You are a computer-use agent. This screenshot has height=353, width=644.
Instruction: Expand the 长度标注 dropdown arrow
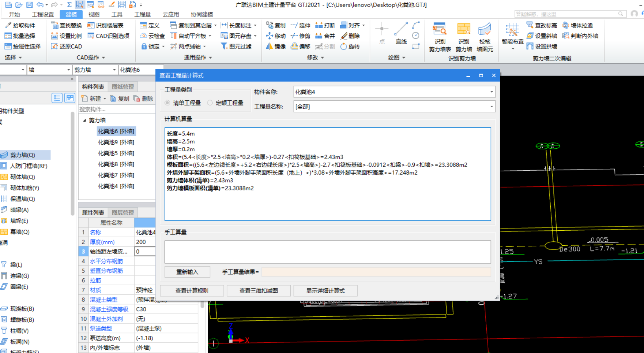click(x=255, y=26)
